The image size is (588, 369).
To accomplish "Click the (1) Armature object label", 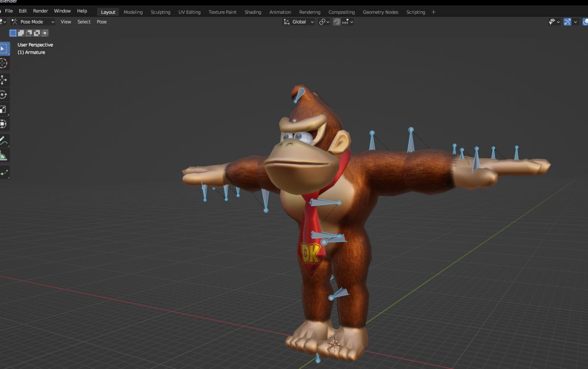I will [31, 52].
